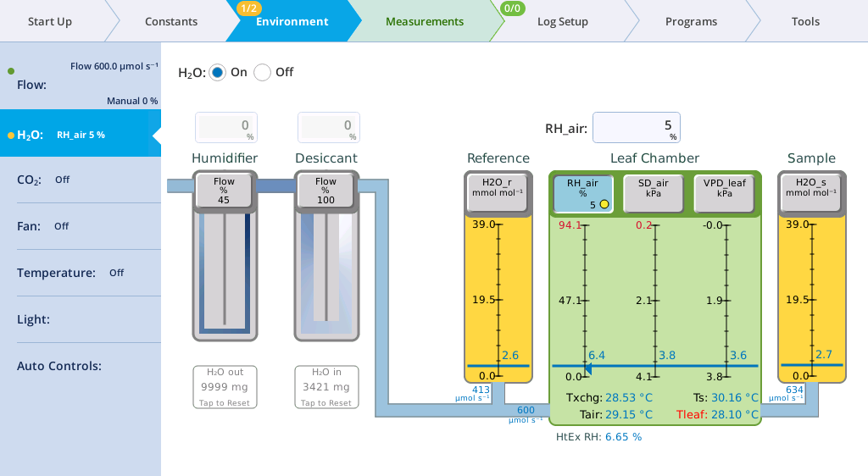
Task: Tap the H2O in reset box
Action: click(x=326, y=387)
